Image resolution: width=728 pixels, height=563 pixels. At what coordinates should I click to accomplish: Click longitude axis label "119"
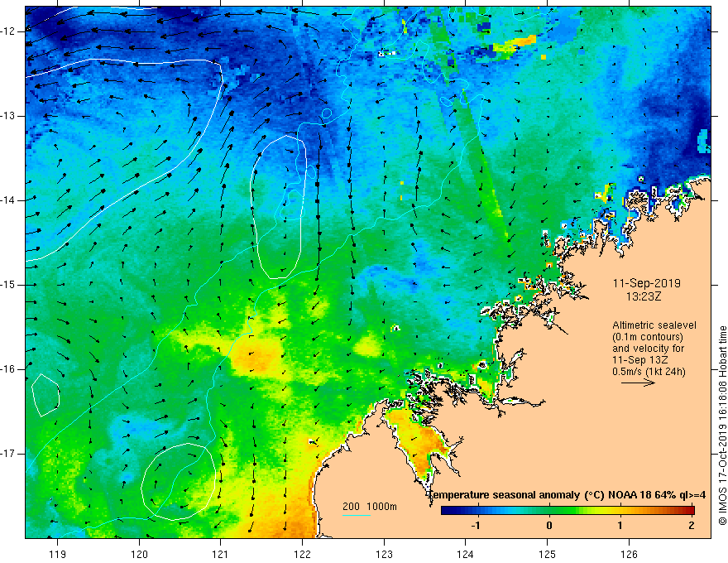click(57, 554)
